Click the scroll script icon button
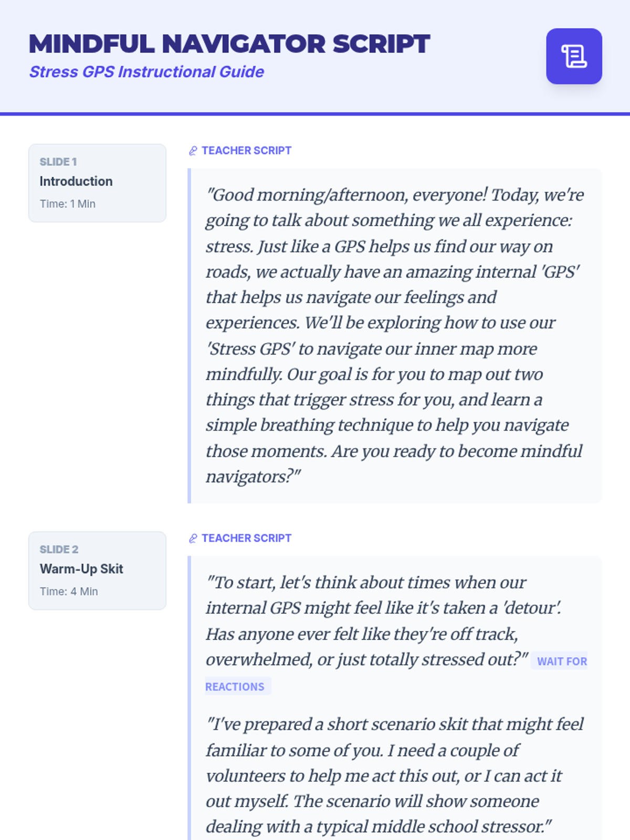This screenshot has height=840, width=630. coord(574,56)
